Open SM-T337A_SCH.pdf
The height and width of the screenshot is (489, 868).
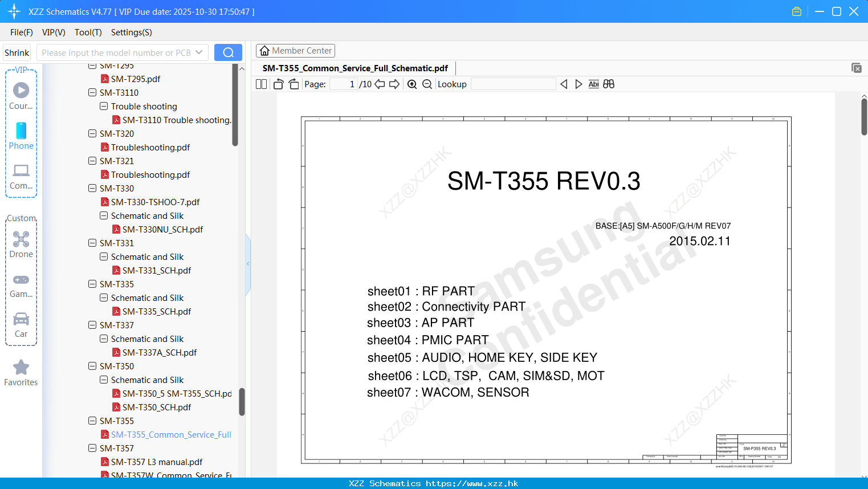pyautogui.click(x=160, y=353)
